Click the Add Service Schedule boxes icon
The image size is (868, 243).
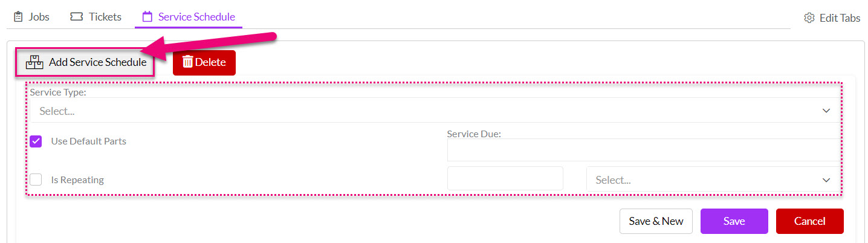[x=35, y=62]
